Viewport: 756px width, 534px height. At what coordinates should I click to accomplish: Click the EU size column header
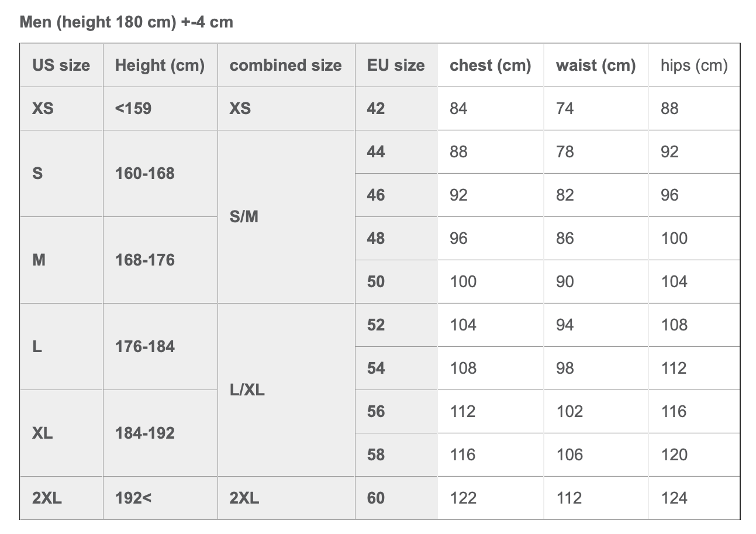(396, 66)
